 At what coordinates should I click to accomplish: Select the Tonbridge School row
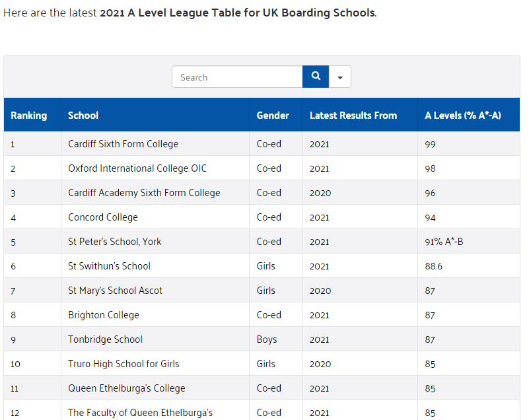pyautogui.click(x=105, y=339)
